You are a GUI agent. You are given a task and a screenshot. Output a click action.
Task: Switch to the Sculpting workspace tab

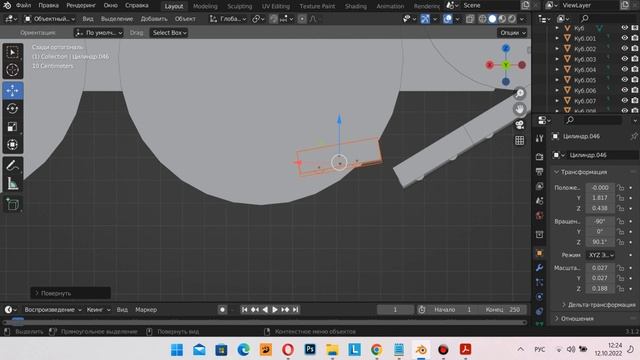(239, 6)
